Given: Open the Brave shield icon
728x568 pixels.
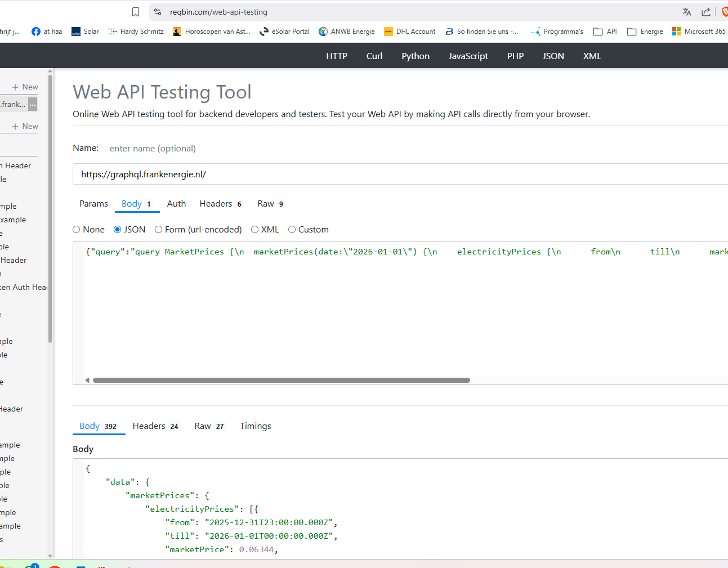Looking at the screenshot, I should pyautogui.click(x=724, y=12).
